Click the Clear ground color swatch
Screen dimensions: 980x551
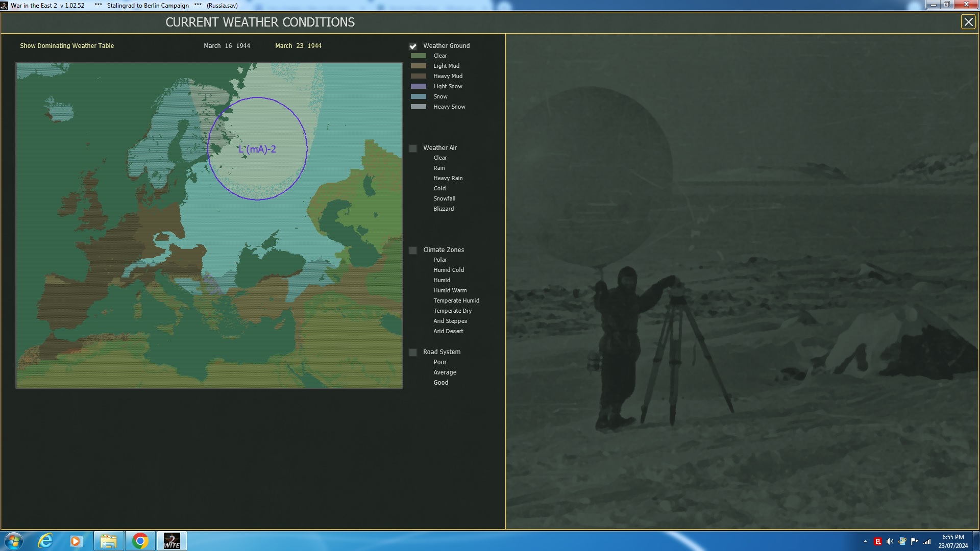[x=418, y=56]
